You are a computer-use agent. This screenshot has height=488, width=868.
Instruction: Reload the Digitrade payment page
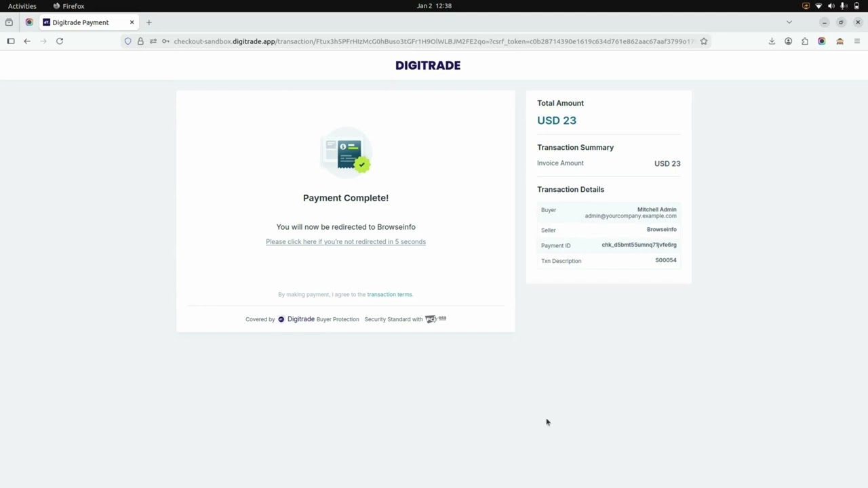(x=60, y=41)
